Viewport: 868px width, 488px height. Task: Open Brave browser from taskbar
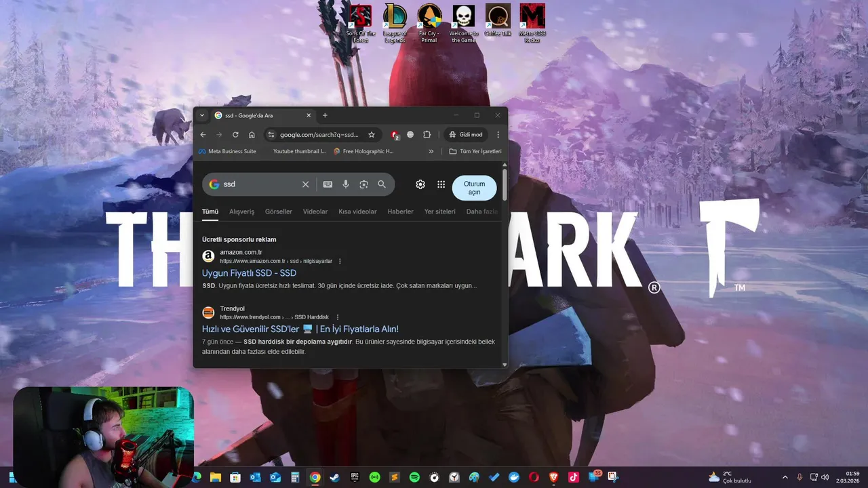pos(553,477)
